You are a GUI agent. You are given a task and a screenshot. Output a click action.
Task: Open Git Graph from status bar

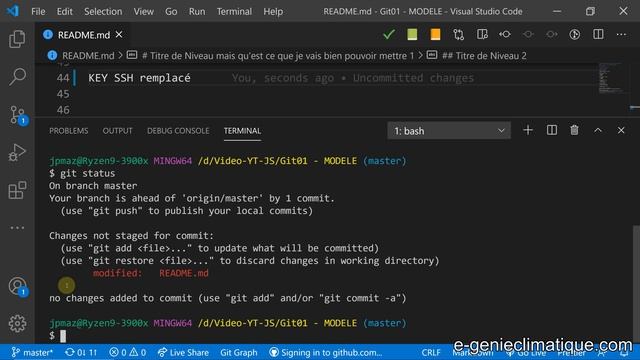(x=239, y=352)
